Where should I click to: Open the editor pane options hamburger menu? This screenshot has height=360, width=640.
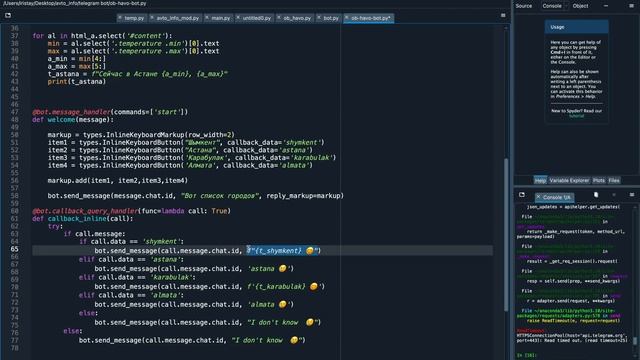(x=503, y=16)
